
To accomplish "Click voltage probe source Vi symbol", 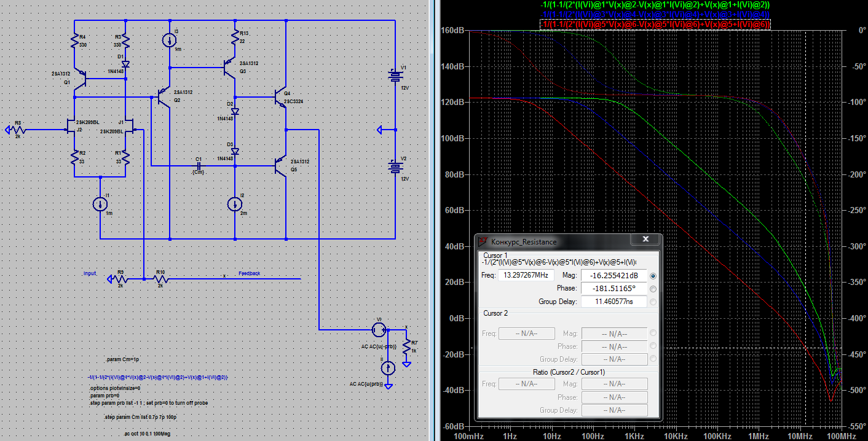I will 380,329.
